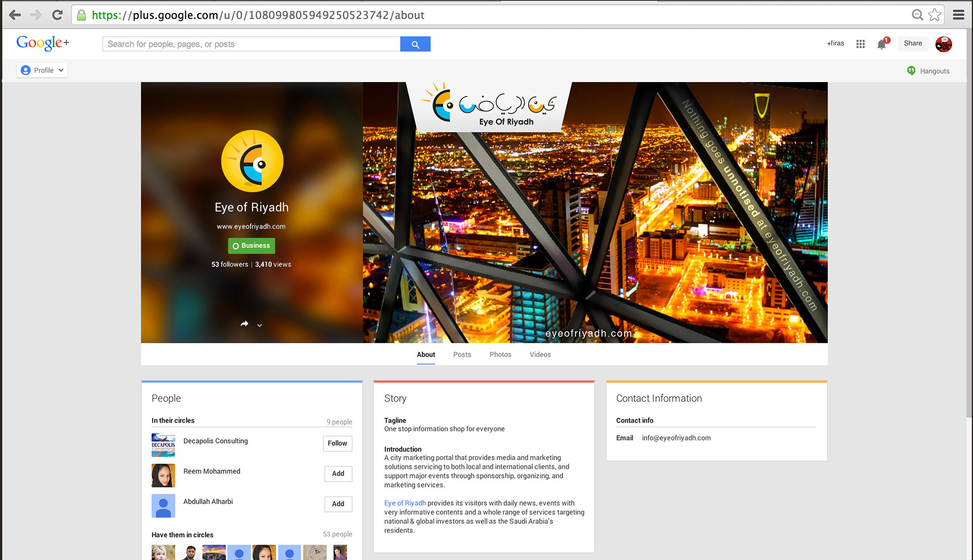Image resolution: width=973 pixels, height=560 pixels.
Task: Click the green padlock security icon
Action: click(x=81, y=15)
